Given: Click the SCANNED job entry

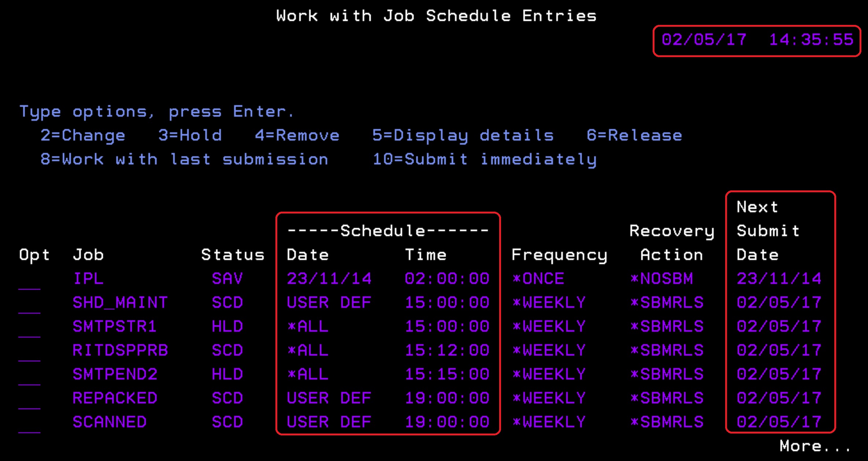Looking at the screenshot, I should (x=110, y=422).
